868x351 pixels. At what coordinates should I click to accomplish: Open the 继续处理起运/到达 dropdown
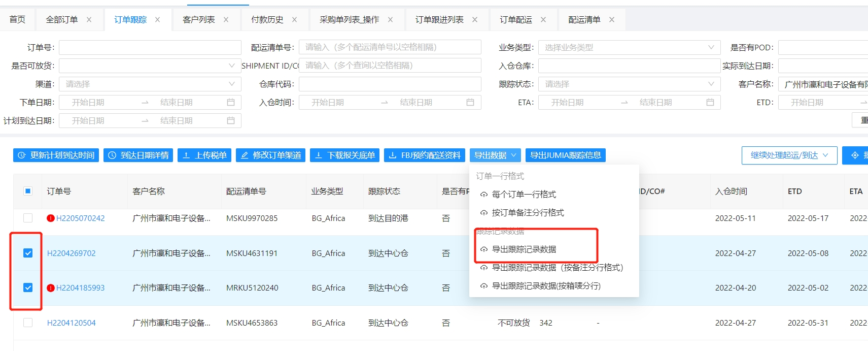tap(789, 155)
